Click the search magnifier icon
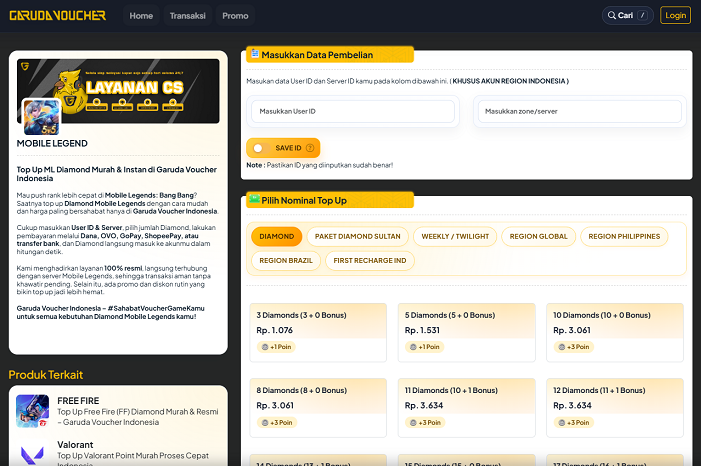Viewport: 701px width, 466px height. coord(612,15)
